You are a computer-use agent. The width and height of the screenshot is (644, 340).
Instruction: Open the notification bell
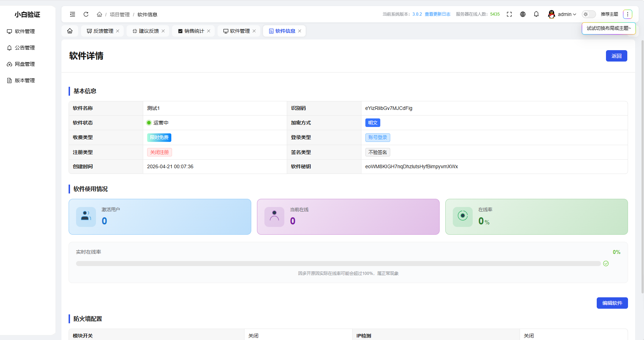(x=536, y=14)
